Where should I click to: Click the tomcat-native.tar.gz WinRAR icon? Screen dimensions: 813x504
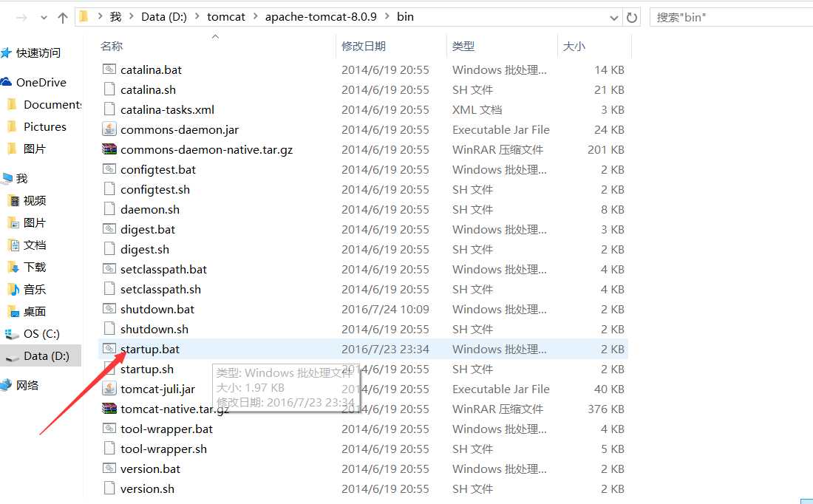109,409
